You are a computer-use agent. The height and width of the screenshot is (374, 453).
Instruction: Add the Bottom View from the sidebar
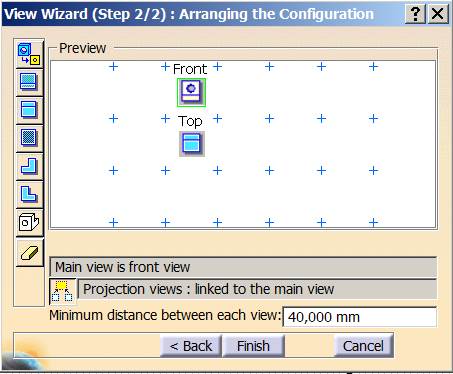click(29, 138)
